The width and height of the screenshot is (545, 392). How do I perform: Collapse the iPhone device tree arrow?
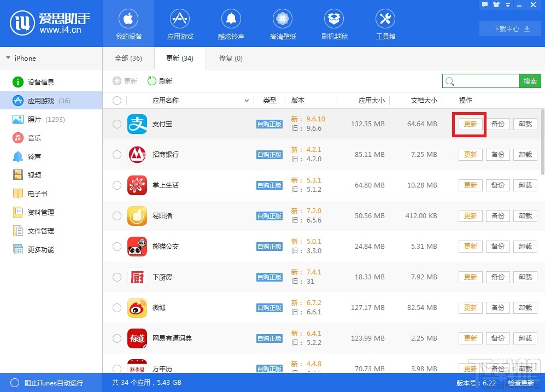[8, 58]
